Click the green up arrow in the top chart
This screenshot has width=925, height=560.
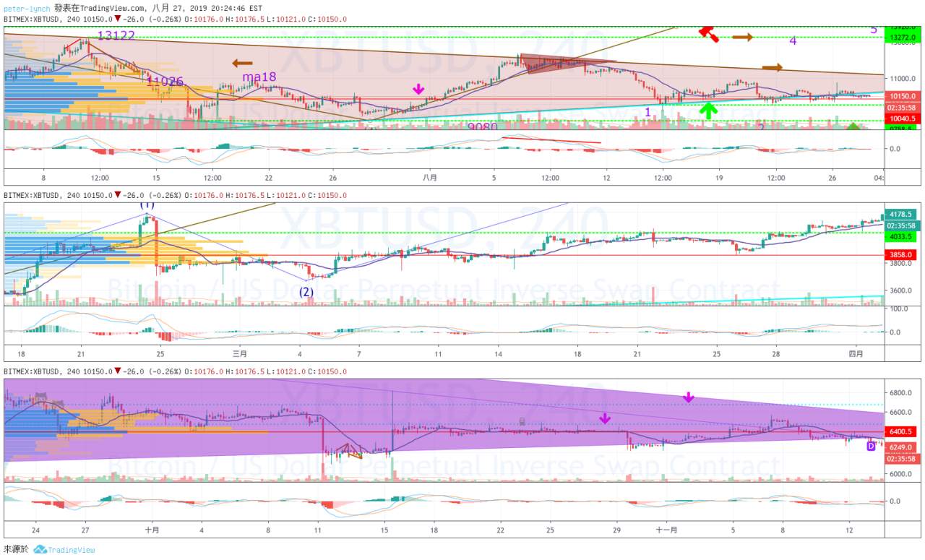[708, 111]
